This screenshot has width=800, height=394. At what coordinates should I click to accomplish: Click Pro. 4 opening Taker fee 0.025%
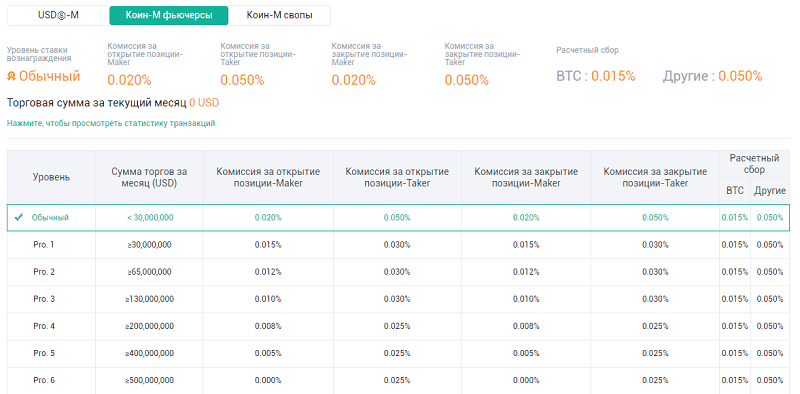397,326
